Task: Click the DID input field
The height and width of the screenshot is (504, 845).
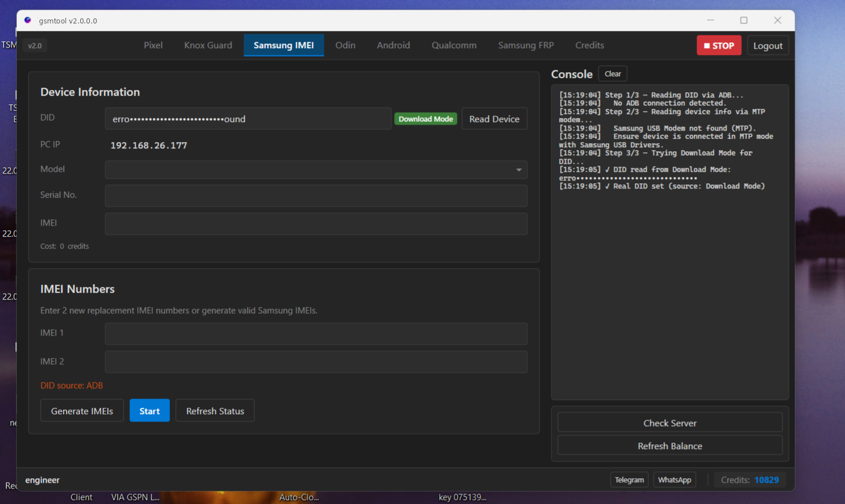Action: point(248,119)
